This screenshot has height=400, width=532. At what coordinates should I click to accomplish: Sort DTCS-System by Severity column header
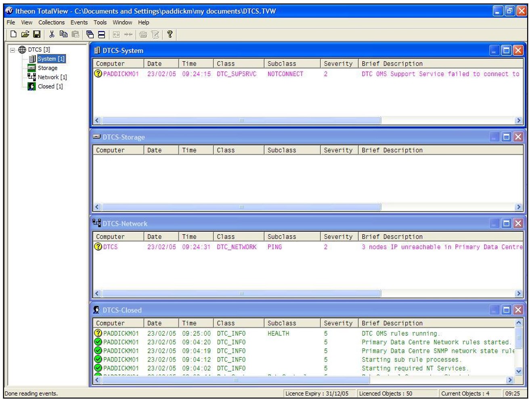click(338, 64)
